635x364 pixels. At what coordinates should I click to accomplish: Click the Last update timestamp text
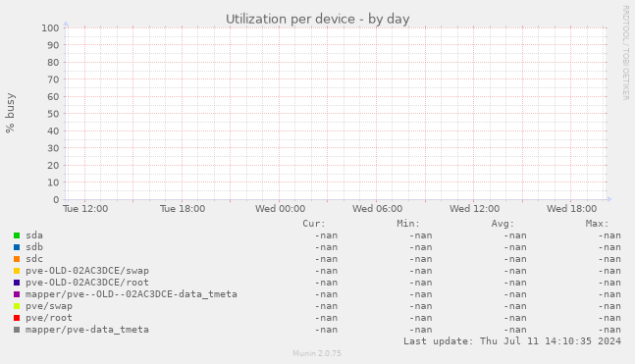coord(512,341)
